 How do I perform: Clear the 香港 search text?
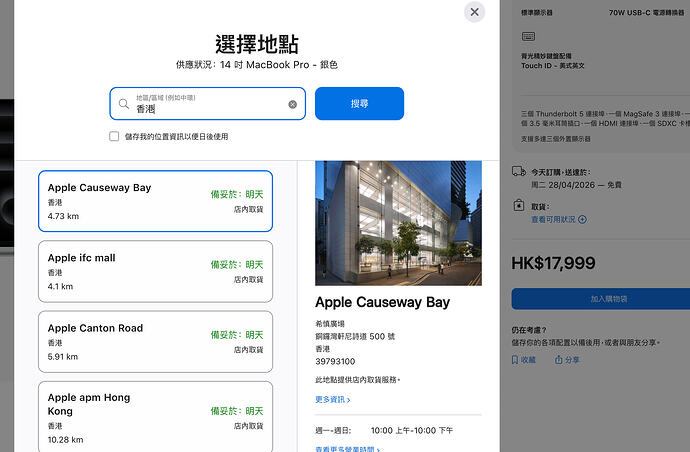click(292, 104)
